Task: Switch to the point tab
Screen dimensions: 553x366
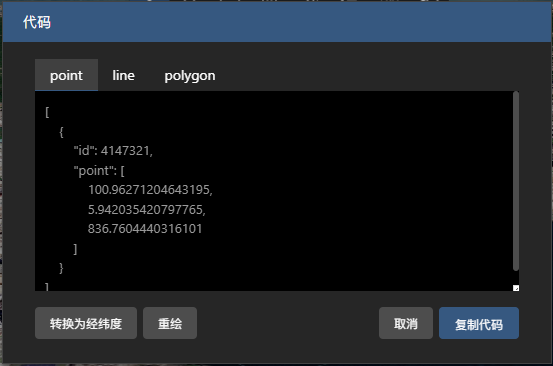Action: pyautogui.click(x=66, y=75)
